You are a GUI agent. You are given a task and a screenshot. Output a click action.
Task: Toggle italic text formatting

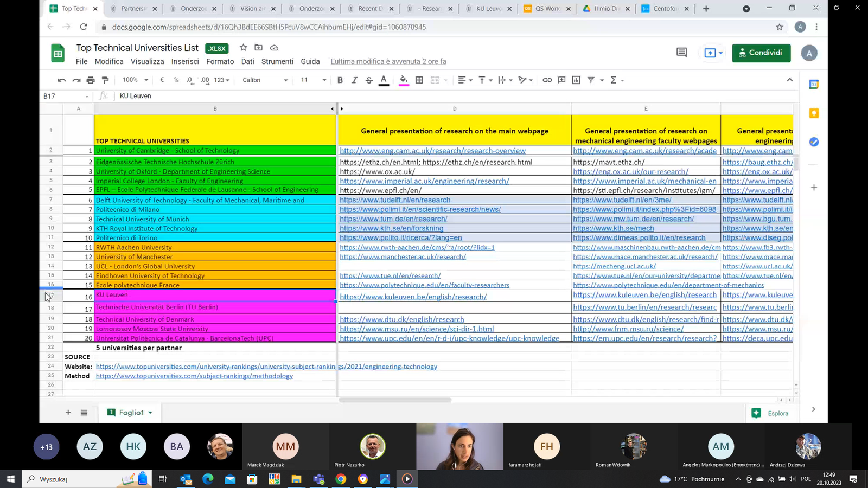354,80
